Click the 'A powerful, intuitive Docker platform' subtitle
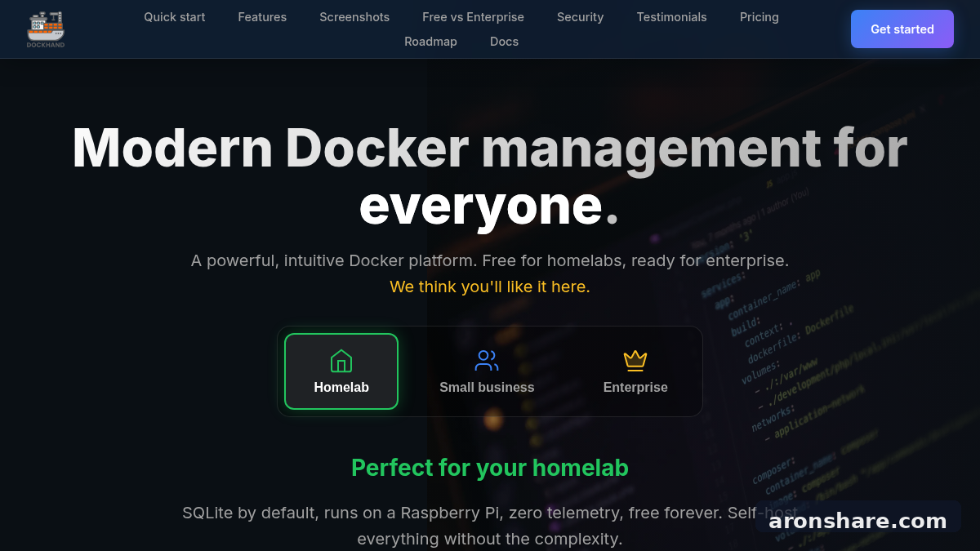The width and height of the screenshot is (980, 551). click(490, 260)
